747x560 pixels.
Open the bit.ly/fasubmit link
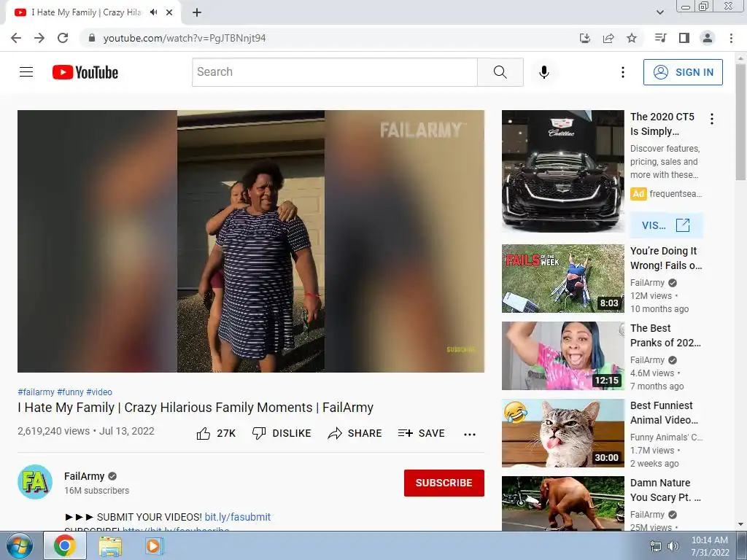point(237,517)
